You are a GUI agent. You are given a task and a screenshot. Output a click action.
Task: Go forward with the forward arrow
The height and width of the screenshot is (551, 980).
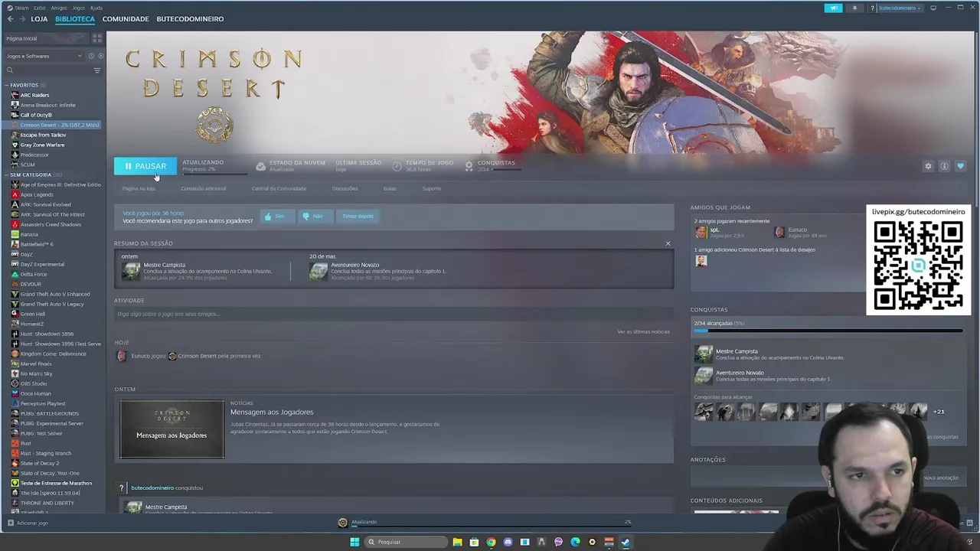[21, 18]
